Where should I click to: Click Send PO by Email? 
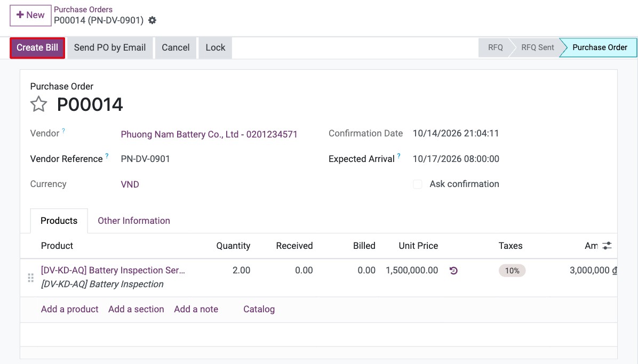coord(110,47)
